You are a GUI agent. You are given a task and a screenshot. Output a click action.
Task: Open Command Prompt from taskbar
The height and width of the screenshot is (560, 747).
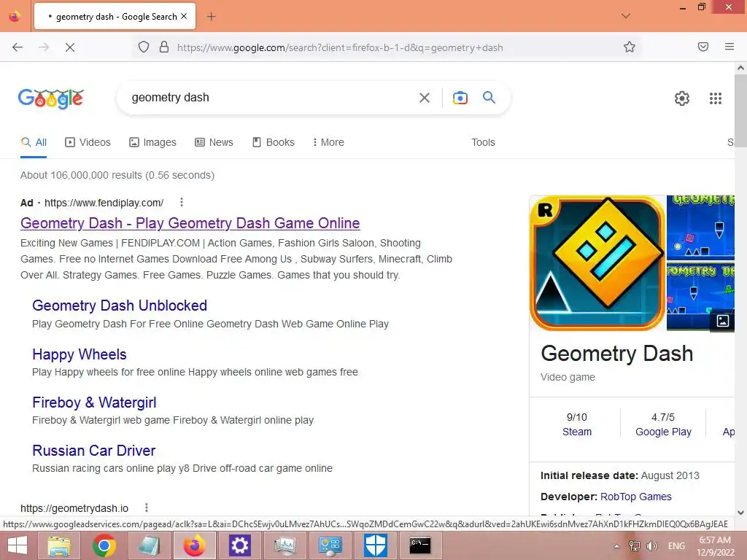point(420,545)
